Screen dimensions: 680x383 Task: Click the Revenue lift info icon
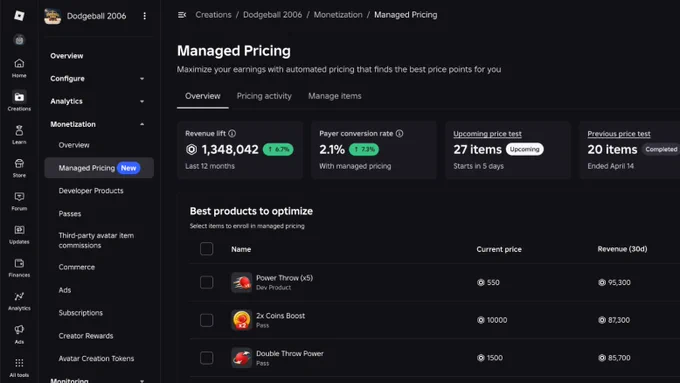pyautogui.click(x=232, y=134)
